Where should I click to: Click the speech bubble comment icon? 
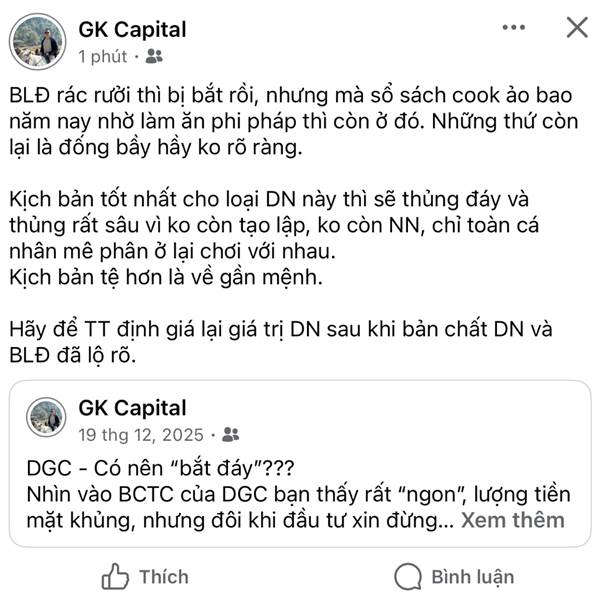tap(407, 576)
